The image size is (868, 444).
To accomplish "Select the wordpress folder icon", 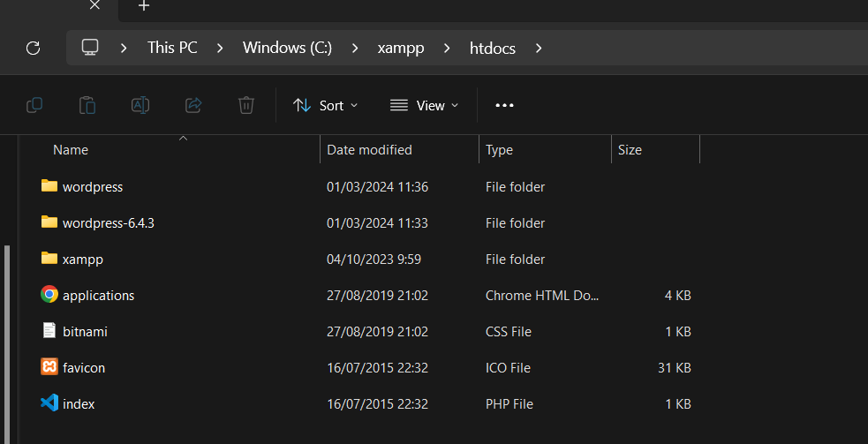I will 49,186.
